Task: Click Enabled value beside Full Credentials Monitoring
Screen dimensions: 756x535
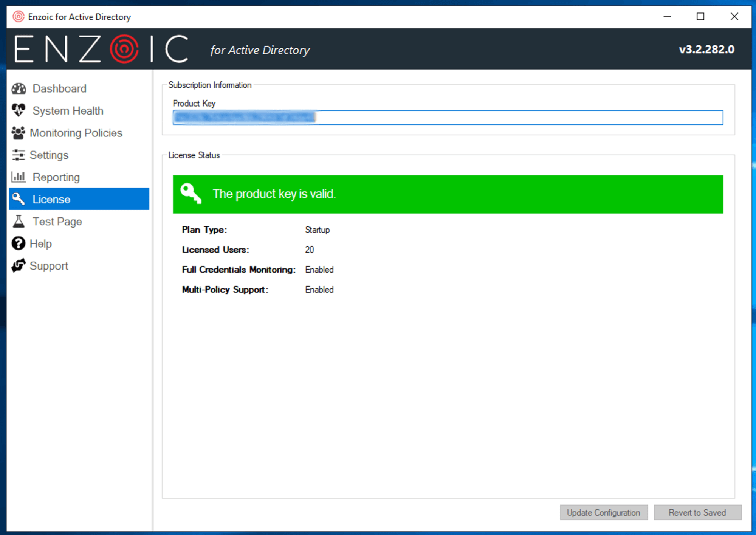Action: tap(319, 270)
